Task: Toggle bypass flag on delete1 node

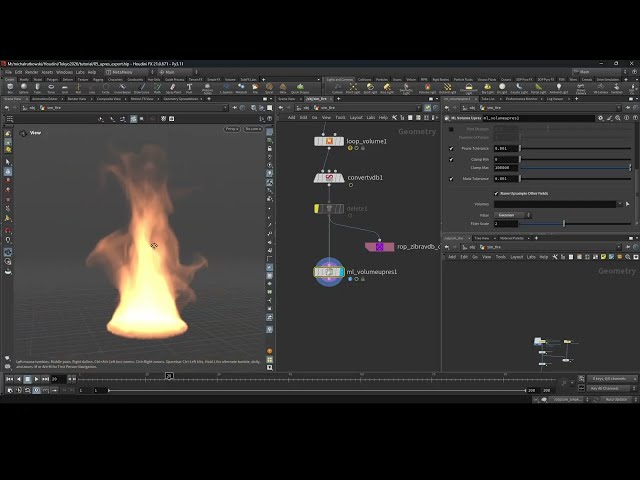Action: (x=317, y=209)
